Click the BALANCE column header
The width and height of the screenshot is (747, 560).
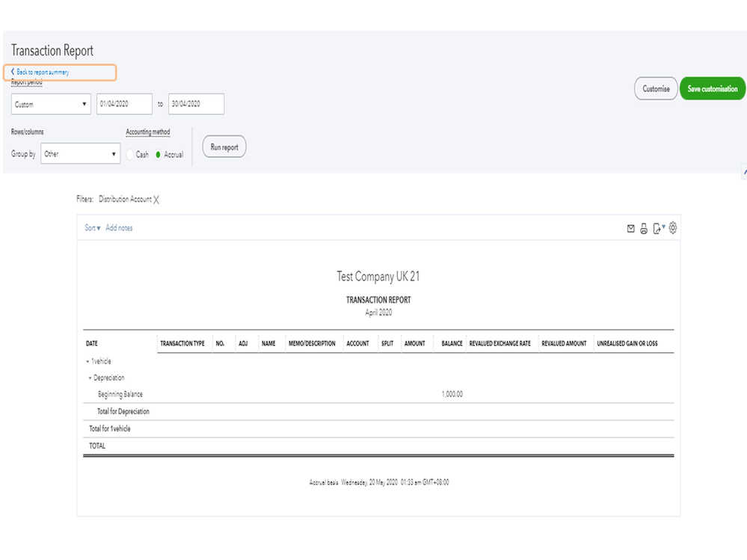(x=452, y=343)
